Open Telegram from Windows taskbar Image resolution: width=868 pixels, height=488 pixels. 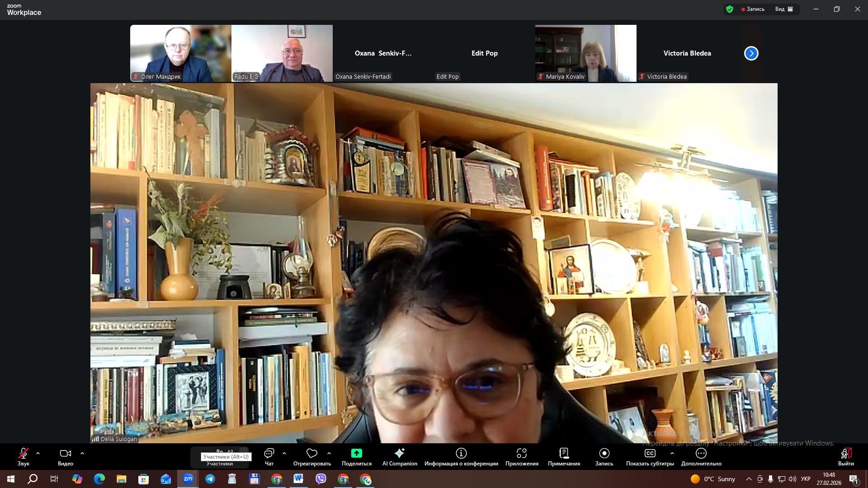210,479
